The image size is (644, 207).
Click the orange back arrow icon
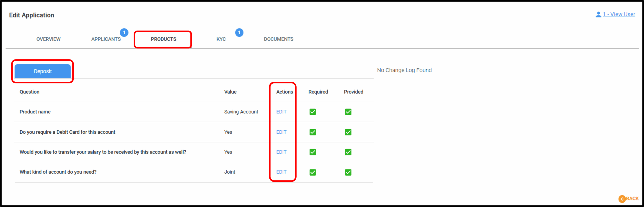pos(622,199)
